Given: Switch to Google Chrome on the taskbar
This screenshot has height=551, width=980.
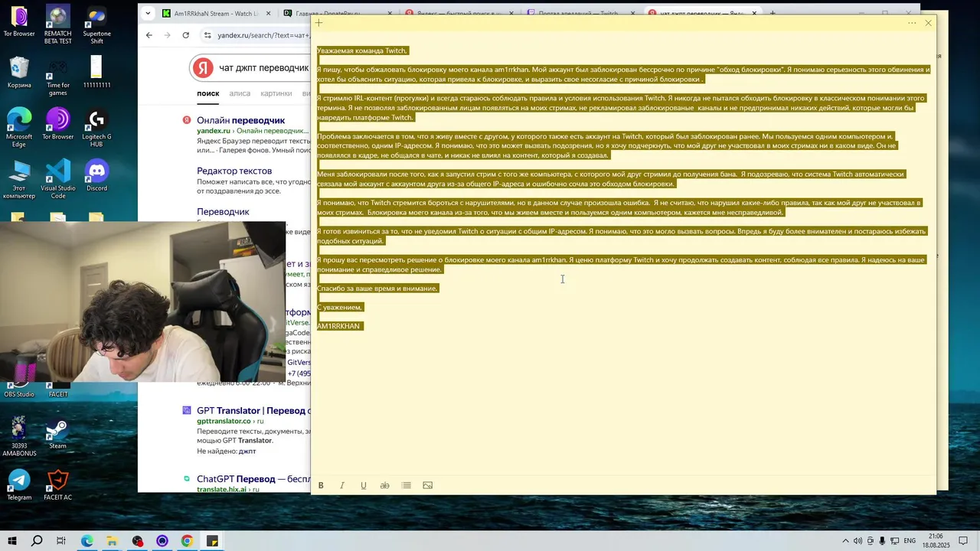Looking at the screenshot, I should pyautogui.click(x=187, y=541).
